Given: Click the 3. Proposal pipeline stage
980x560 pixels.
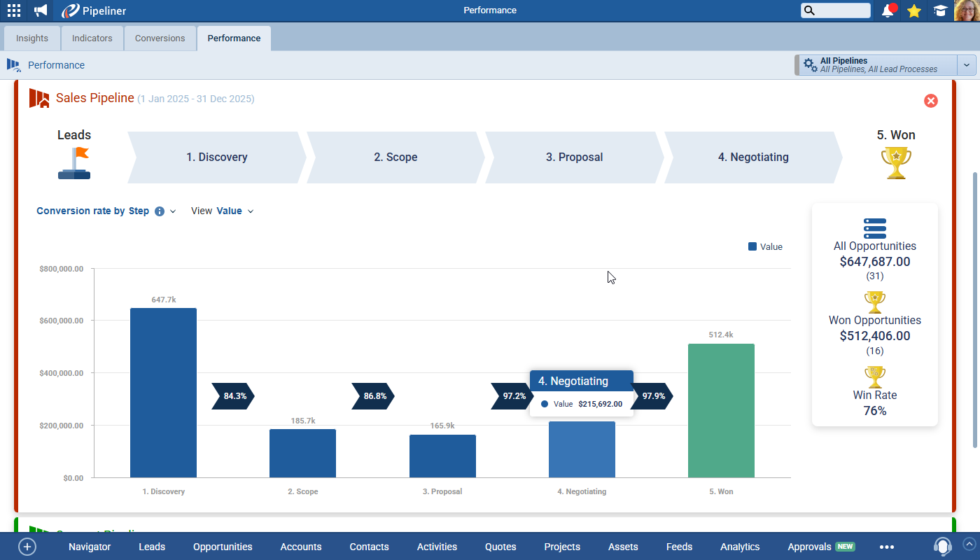Looking at the screenshot, I should click(x=574, y=157).
